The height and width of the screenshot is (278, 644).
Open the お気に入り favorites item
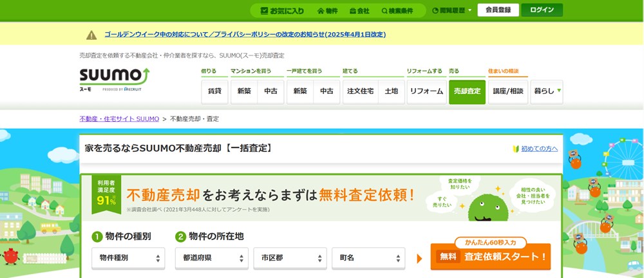click(x=282, y=11)
